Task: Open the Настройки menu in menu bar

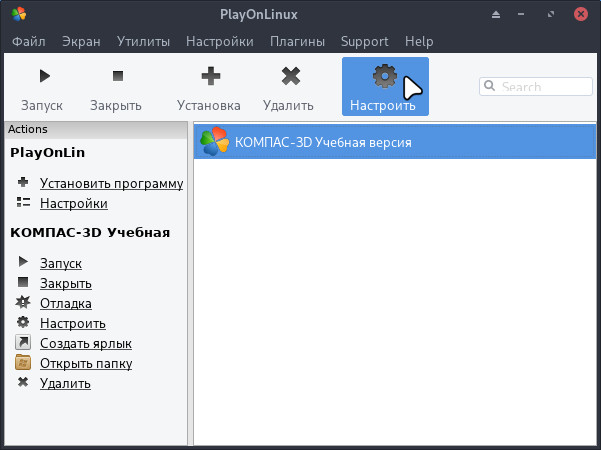Action: click(x=220, y=41)
